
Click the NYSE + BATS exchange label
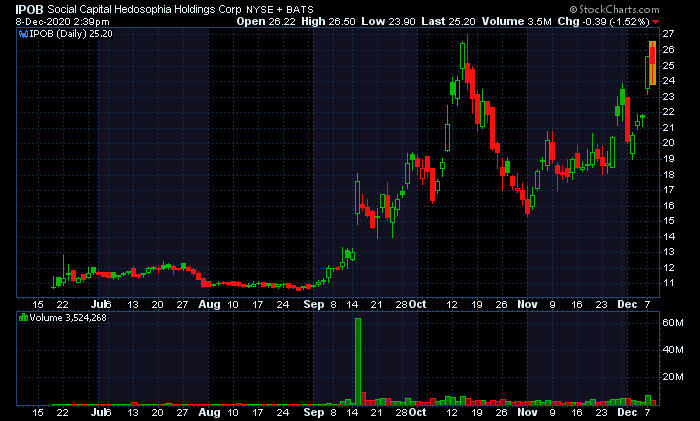[x=280, y=9]
